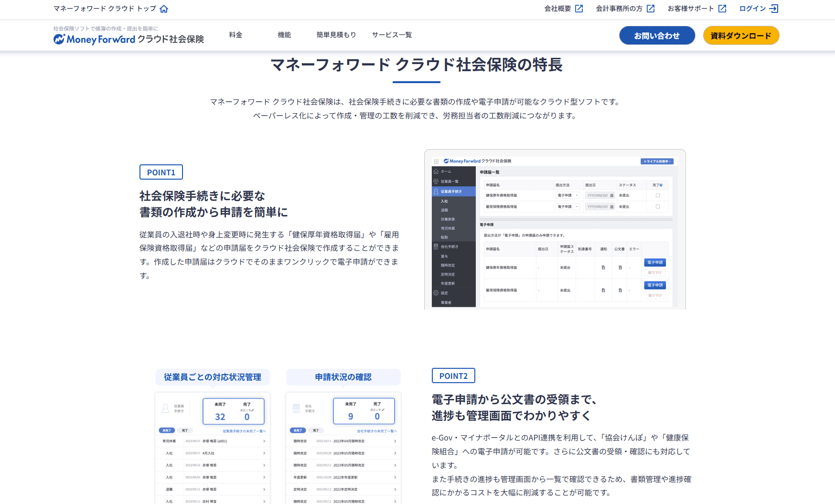Viewport: 835px width, 504px height.
Task: Click the POINT2 label badge
Action: click(x=453, y=375)
